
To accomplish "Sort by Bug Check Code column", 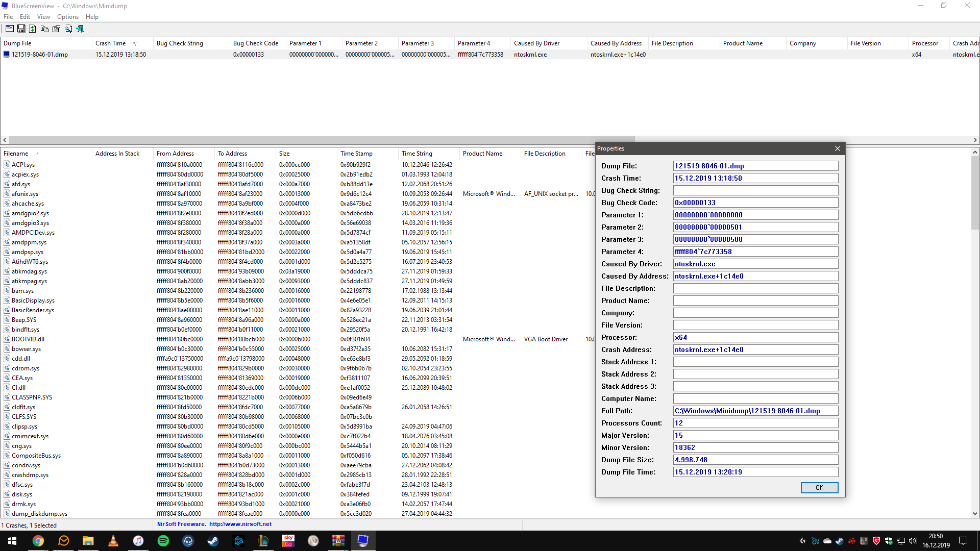I will click(255, 43).
